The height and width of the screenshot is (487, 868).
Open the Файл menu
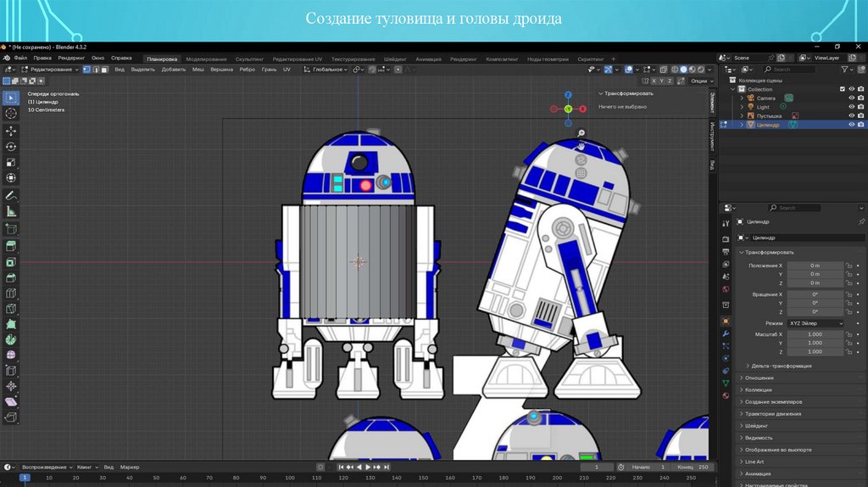pos(20,58)
